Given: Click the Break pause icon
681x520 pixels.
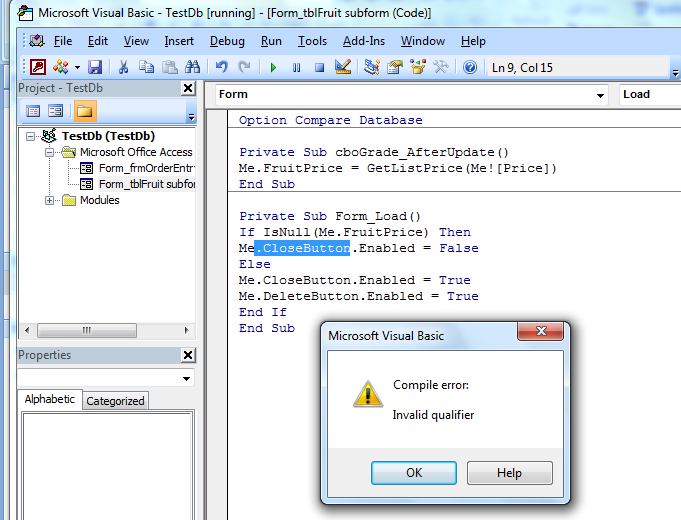Looking at the screenshot, I should pos(296,67).
